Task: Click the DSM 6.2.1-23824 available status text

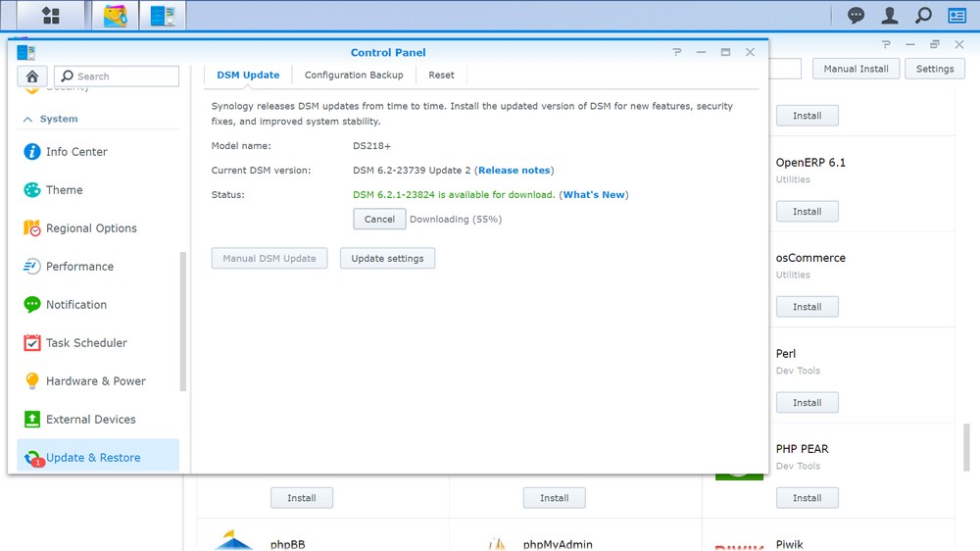Action: [x=454, y=194]
